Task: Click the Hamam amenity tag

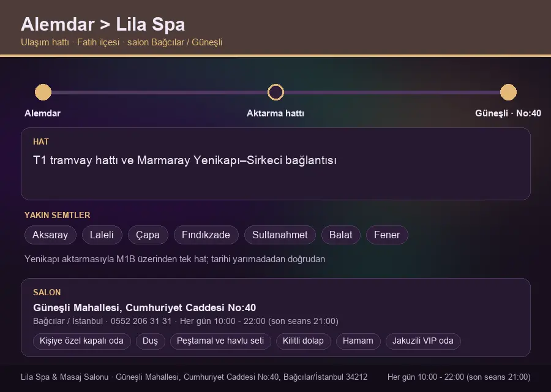Action: [x=358, y=341]
